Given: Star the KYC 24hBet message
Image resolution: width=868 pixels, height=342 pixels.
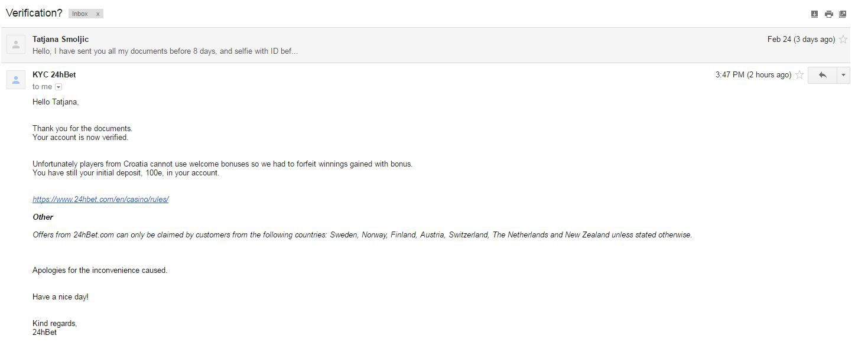Looking at the screenshot, I should pos(799,75).
